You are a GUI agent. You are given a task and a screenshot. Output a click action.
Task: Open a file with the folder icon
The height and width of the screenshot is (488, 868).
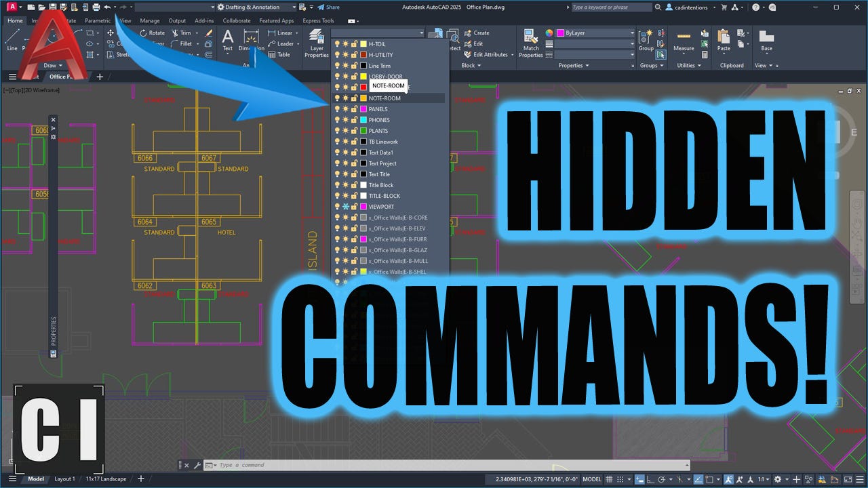tap(42, 7)
